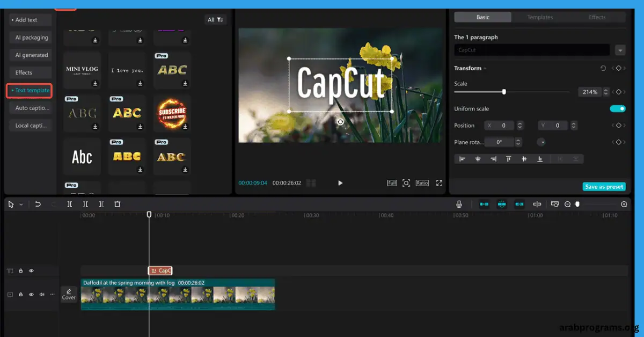Switch to the Templates tab

point(540,17)
